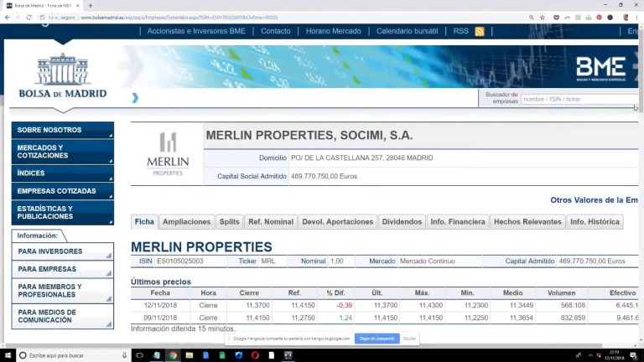Expand PARA MEDIOS DE COMUNICACIÓN section
Image resolution: width=644 pixels, height=362 pixels.
[63, 316]
